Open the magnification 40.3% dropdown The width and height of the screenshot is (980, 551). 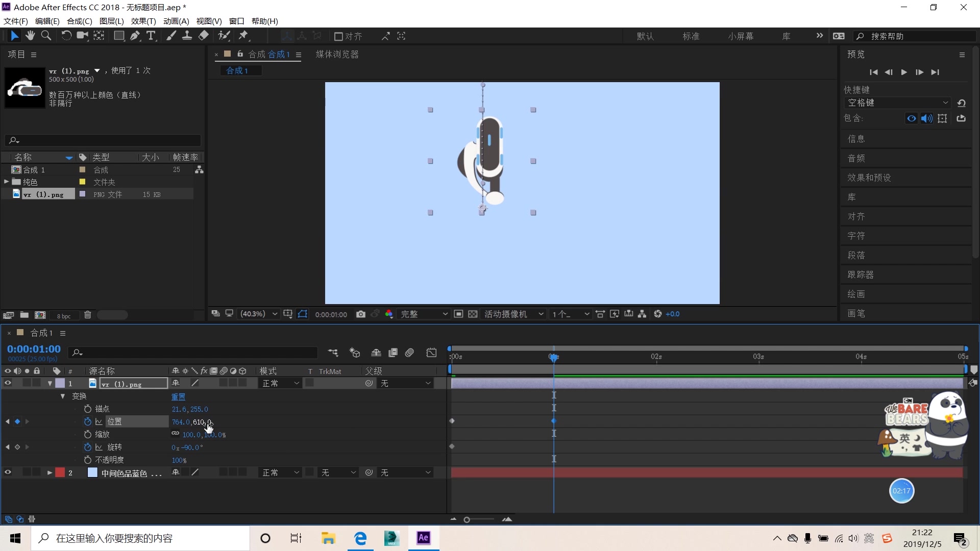point(259,314)
